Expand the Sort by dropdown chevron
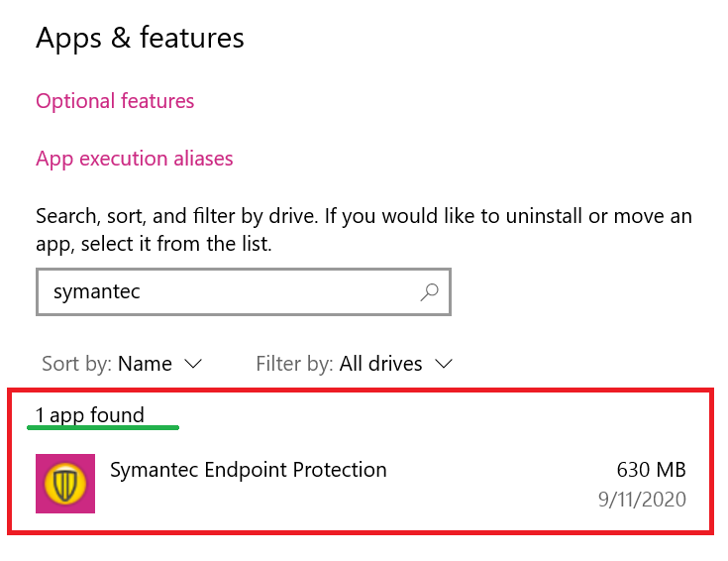 pos(193,364)
